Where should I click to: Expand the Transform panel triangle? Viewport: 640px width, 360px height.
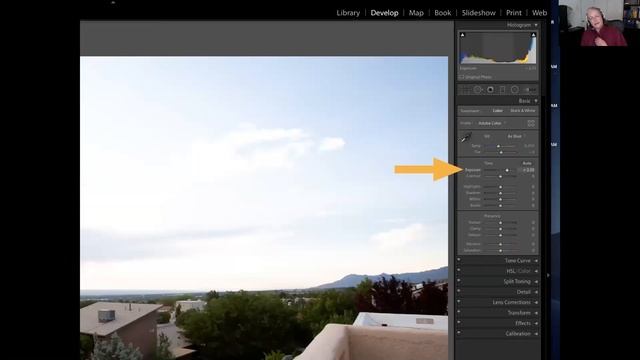(x=536, y=313)
